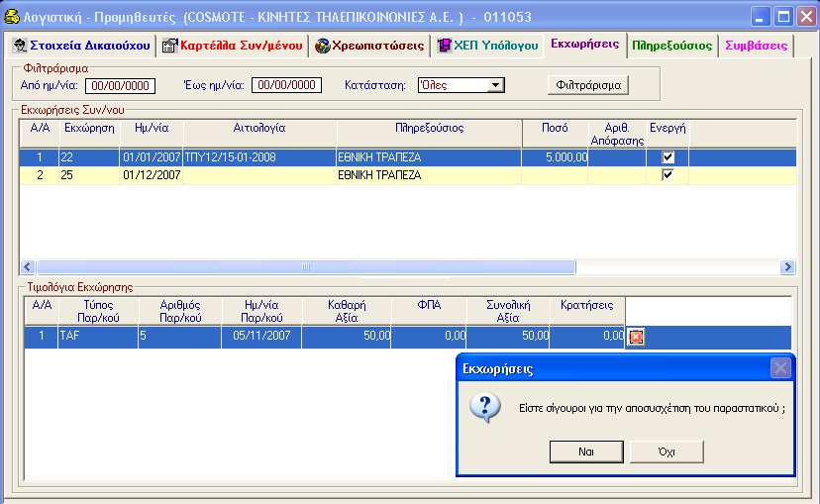Click the left scroll arrow of assignments grid

pyautogui.click(x=29, y=266)
